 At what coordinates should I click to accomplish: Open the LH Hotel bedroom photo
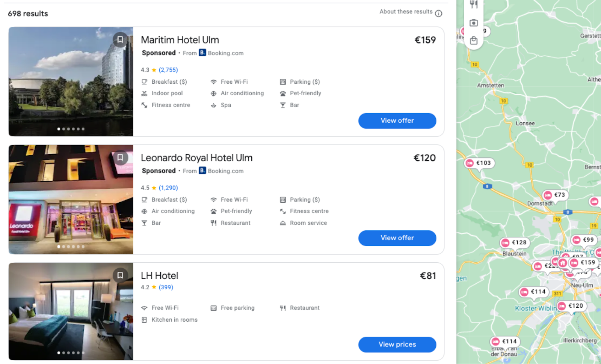point(71,311)
